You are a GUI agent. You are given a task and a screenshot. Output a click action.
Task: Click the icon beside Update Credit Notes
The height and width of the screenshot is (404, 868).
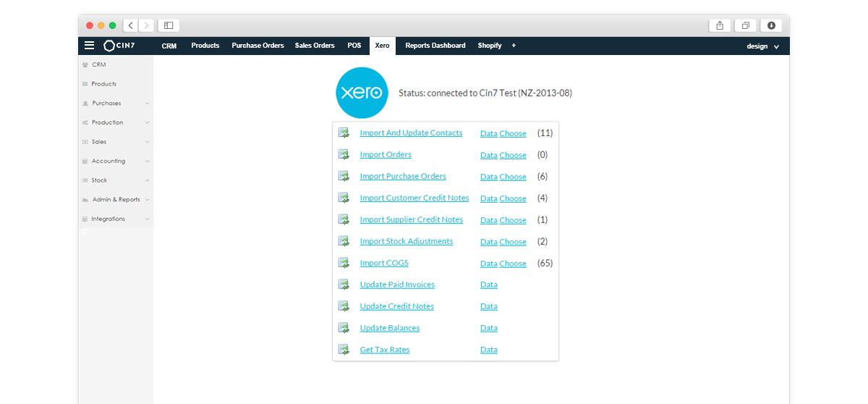pyautogui.click(x=344, y=306)
